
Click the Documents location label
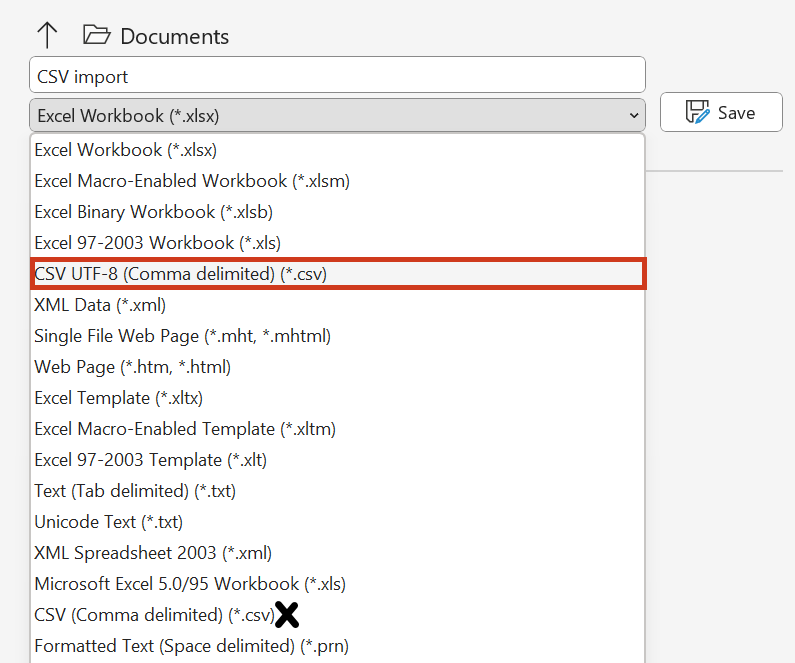coord(174,36)
